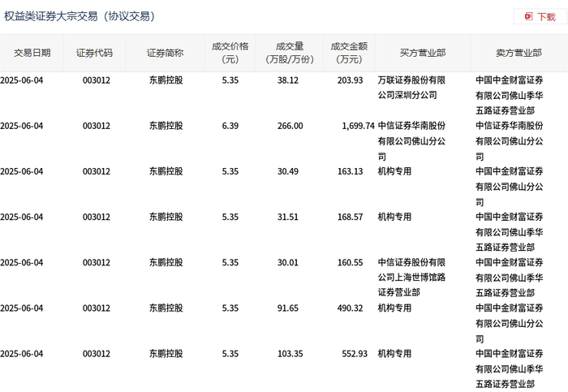The height and width of the screenshot is (392, 568).
Task: Click seller cell in the 168.57 row
Action: point(510,232)
